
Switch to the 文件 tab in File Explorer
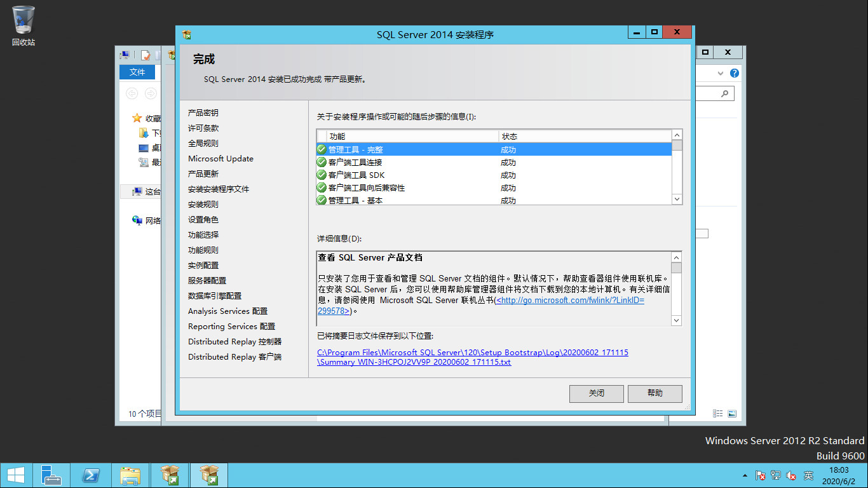coord(137,72)
